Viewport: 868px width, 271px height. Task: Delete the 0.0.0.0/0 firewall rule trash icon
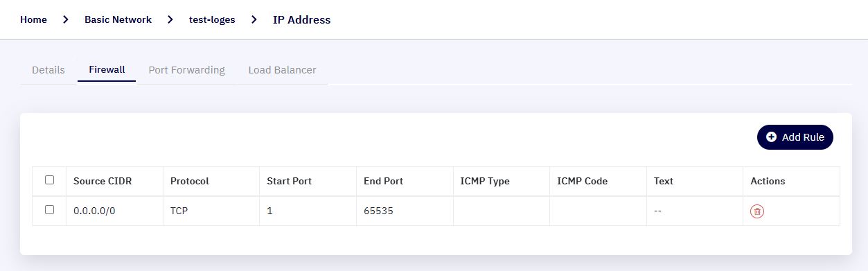(x=757, y=211)
